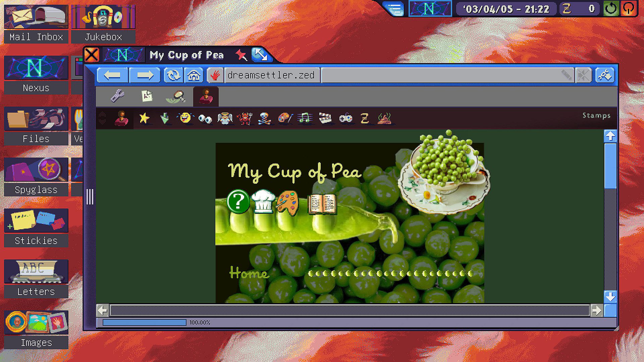Select the music notes stamp

pyautogui.click(x=305, y=118)
